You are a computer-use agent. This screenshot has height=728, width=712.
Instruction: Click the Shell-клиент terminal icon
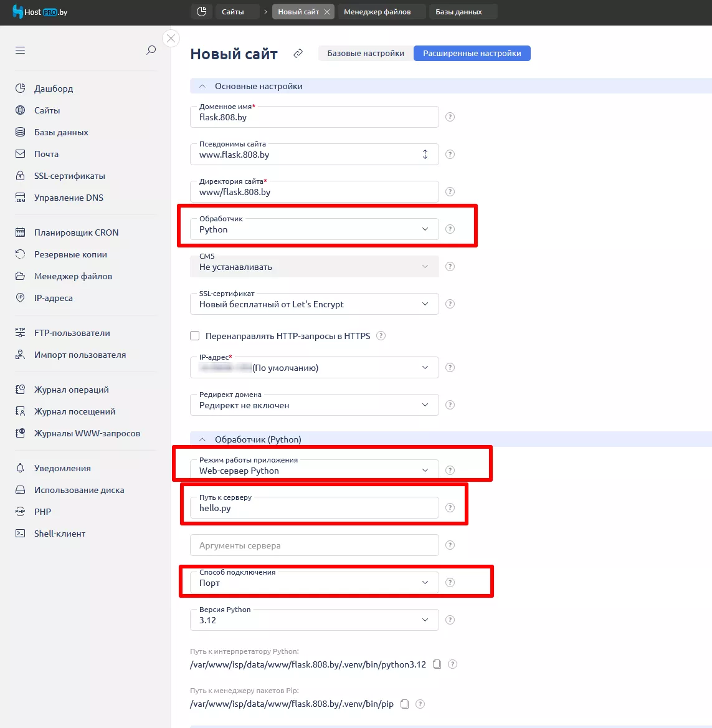click(20, 533)
